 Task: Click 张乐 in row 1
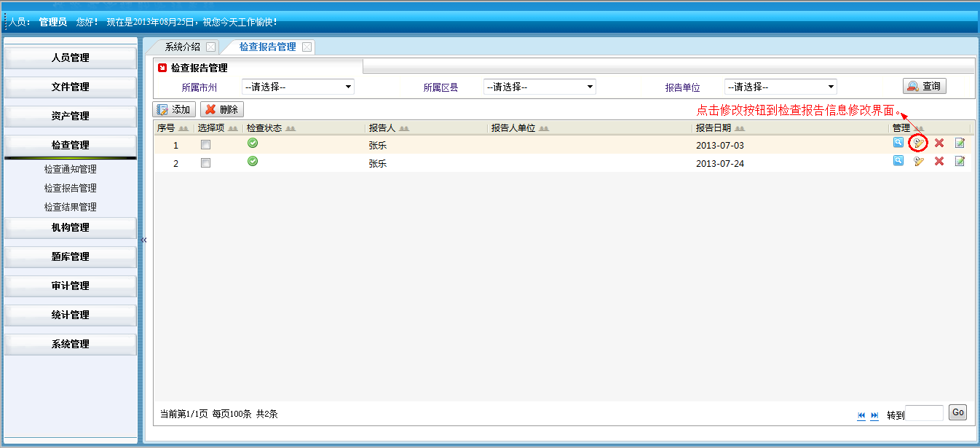(x=378, y=145)
